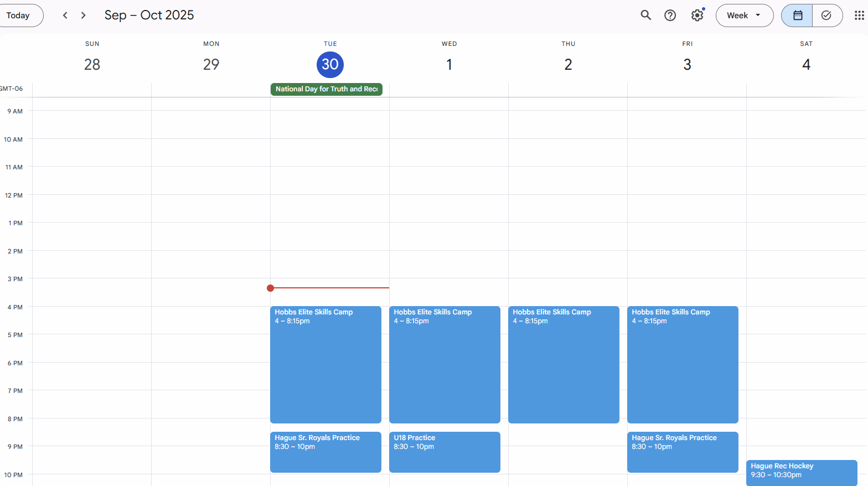
Task: Go to next week
Action: 84,15
